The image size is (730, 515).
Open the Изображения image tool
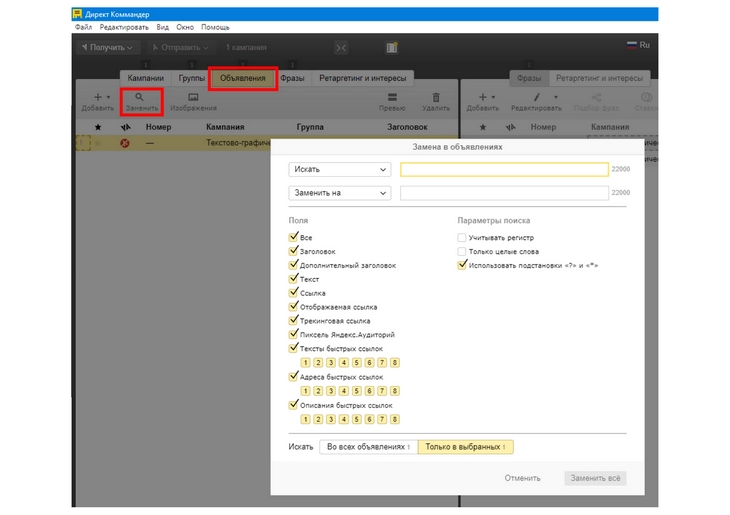pos(193,97)
